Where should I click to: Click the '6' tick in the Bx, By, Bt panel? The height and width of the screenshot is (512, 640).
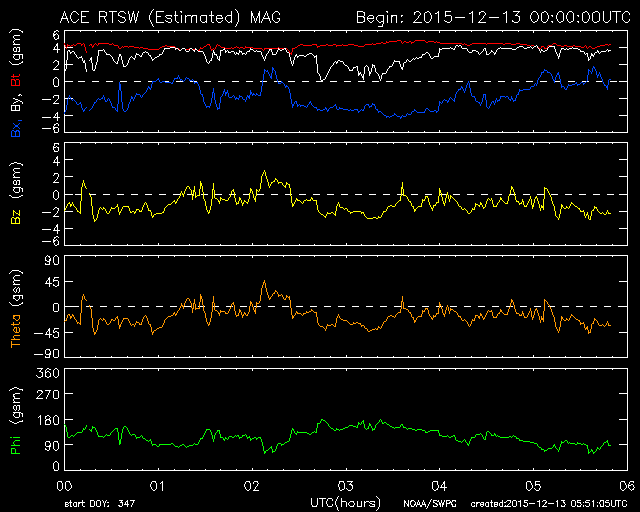(x=56, y=35)
